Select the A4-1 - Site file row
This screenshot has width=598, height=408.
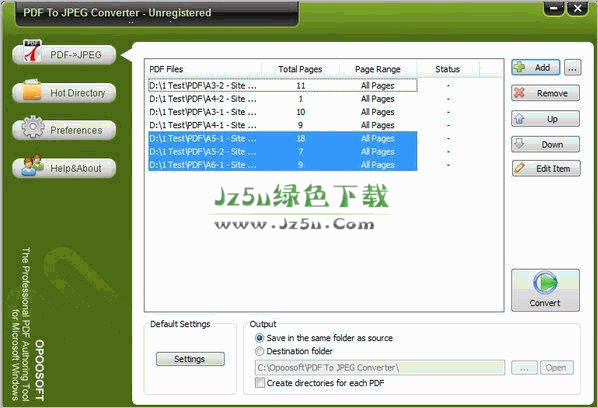(x=283, y=125)
